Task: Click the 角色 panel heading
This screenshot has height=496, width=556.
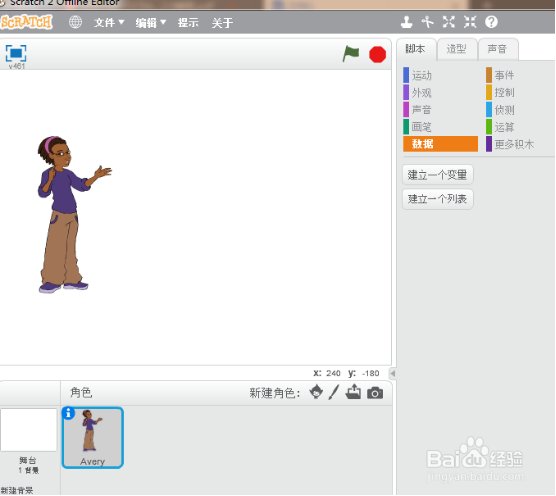Action: coord(81,392)
